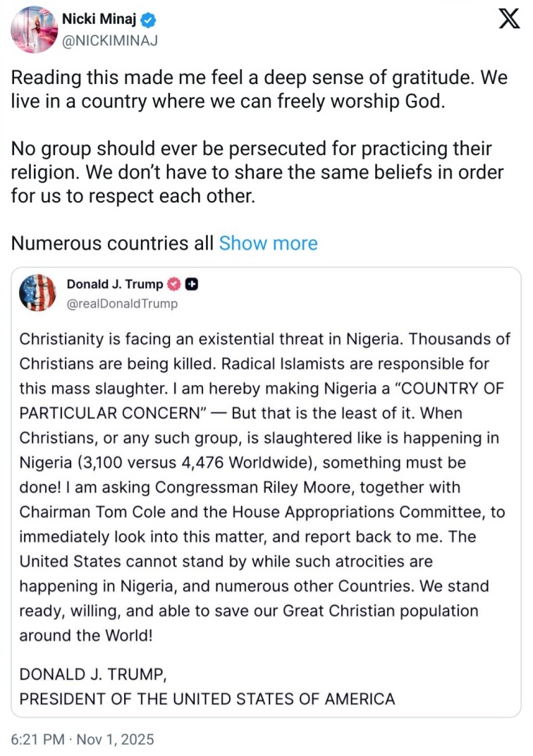Image resolution: width=533 pixels, height=756 pixels.
Task: Click the black plus badge beside Trump's name
Action: coord(192,284)
